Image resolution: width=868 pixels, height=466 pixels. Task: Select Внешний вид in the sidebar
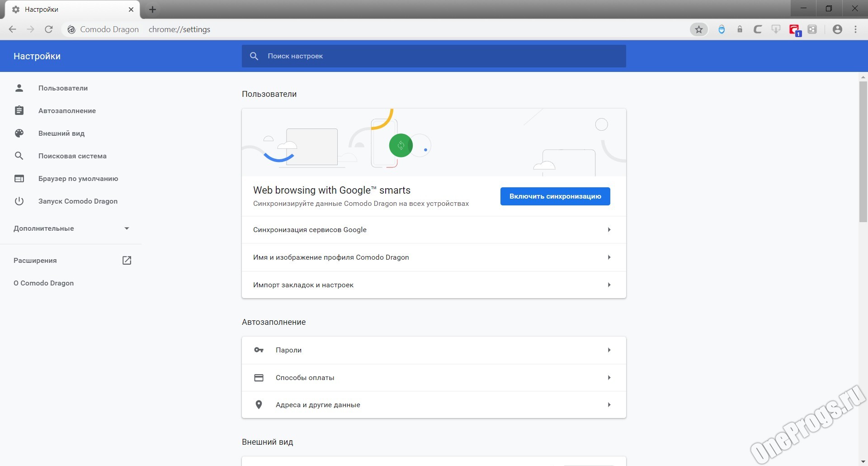pos(61,133)
